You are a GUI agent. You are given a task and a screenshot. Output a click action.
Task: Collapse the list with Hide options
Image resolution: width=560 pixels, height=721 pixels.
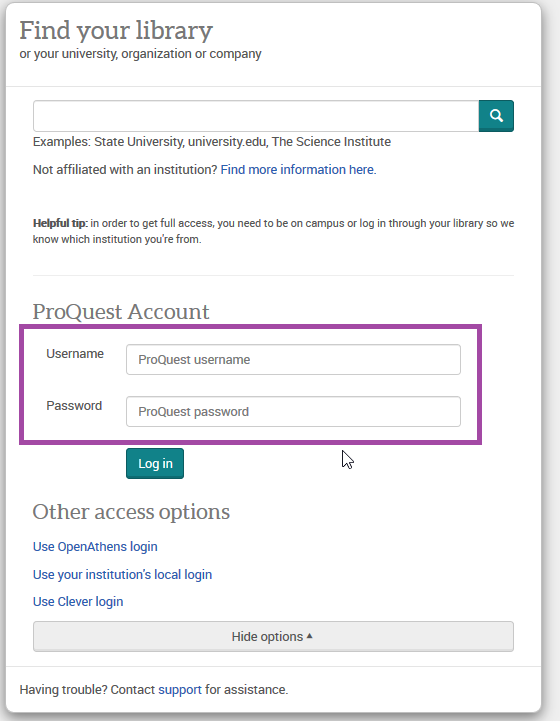point(273,636)
